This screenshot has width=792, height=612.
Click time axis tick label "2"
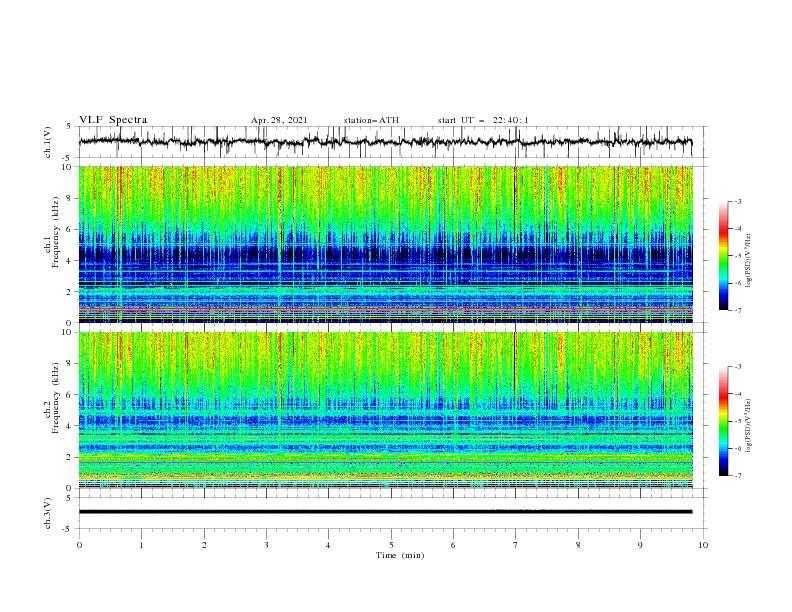[204, 545]
